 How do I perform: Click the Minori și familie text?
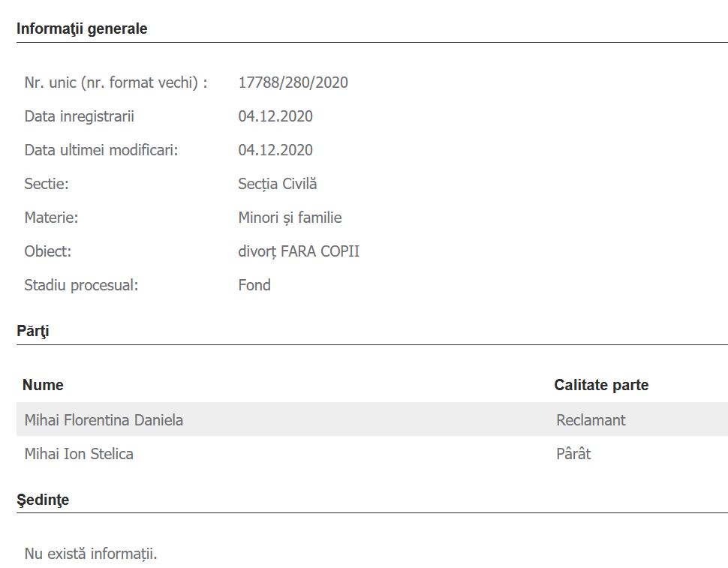point(290,218)
